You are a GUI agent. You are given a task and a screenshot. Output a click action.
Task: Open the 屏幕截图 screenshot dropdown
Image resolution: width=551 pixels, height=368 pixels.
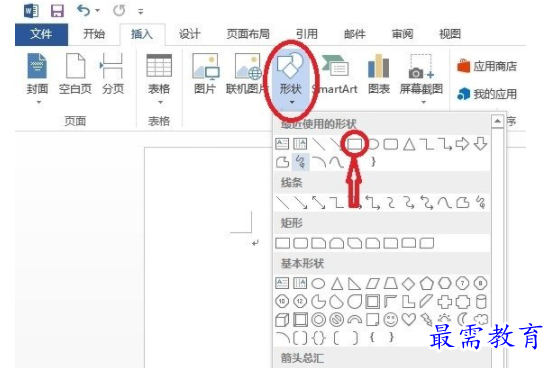pos(421,78)
